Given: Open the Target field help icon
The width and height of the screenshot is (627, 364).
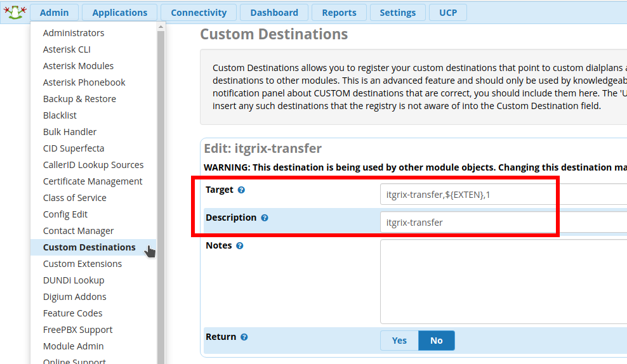Looking at the screenshot, I should (241, 190).
